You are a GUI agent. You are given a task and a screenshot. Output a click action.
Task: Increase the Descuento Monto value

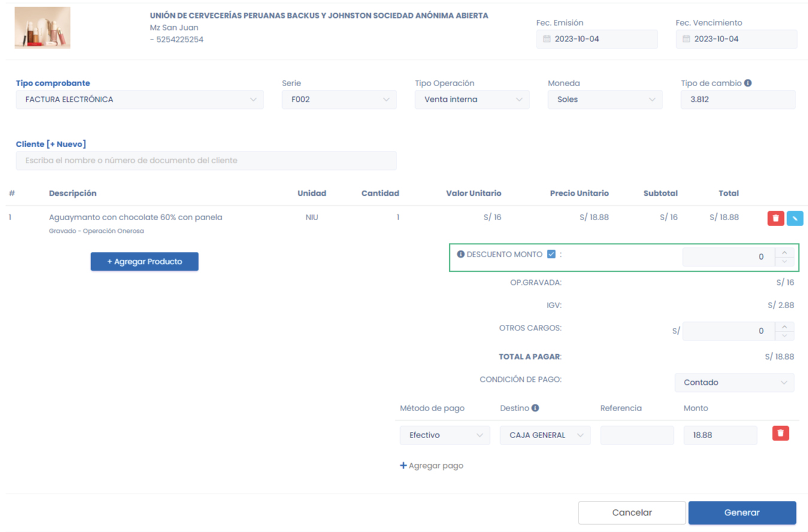point(784,253)
